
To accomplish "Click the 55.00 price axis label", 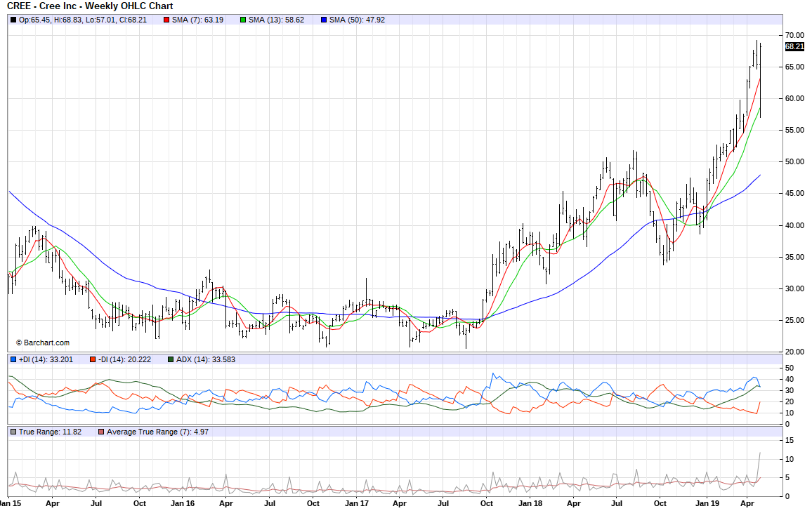I will pyautogui.click(x=795, y=130).
